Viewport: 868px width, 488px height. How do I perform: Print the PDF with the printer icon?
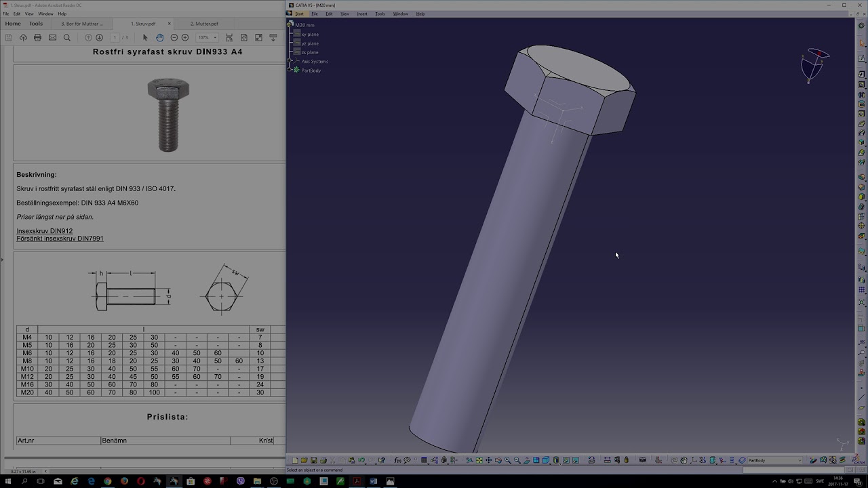[x=37, y=37]
